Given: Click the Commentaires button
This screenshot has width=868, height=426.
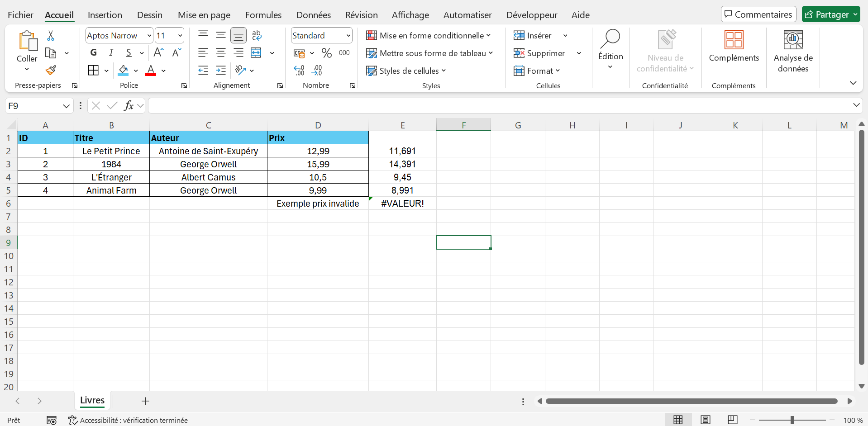Looking at the screenshot, I should pos(758,14).
